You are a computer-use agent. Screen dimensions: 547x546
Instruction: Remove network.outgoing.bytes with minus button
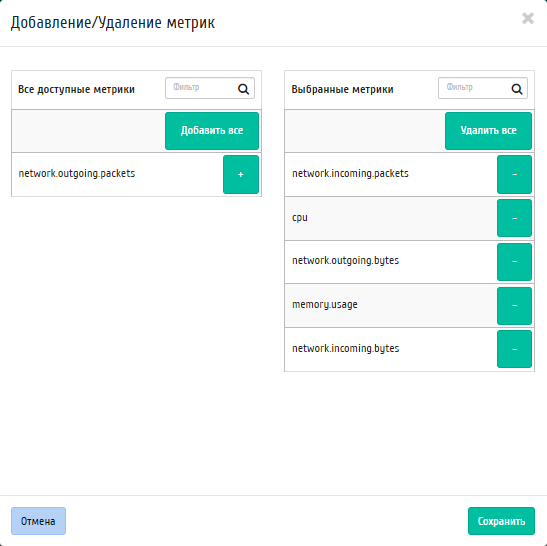514,262
